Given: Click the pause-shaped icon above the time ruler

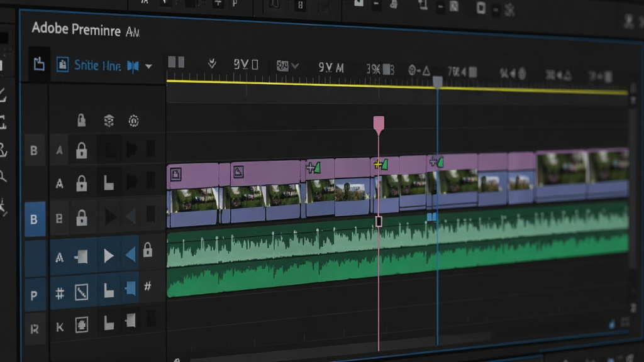Looking at the screenshot, I should pyautogui.click(x=176, y=62).
